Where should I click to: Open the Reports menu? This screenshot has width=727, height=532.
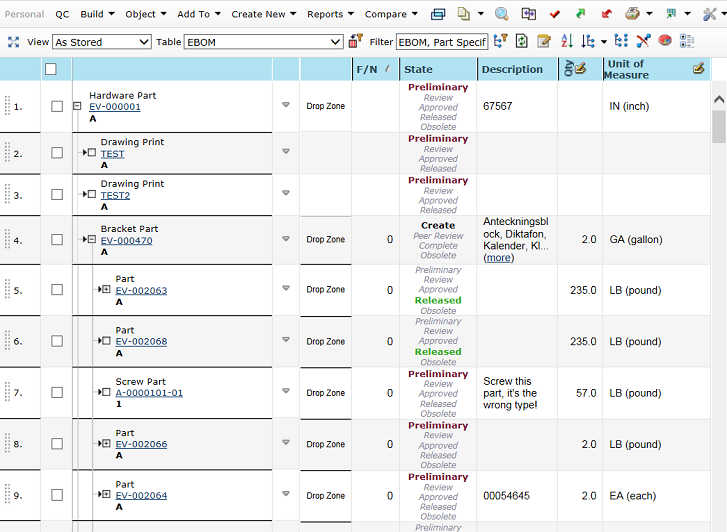pyautogui.click(x=329, y=14)
